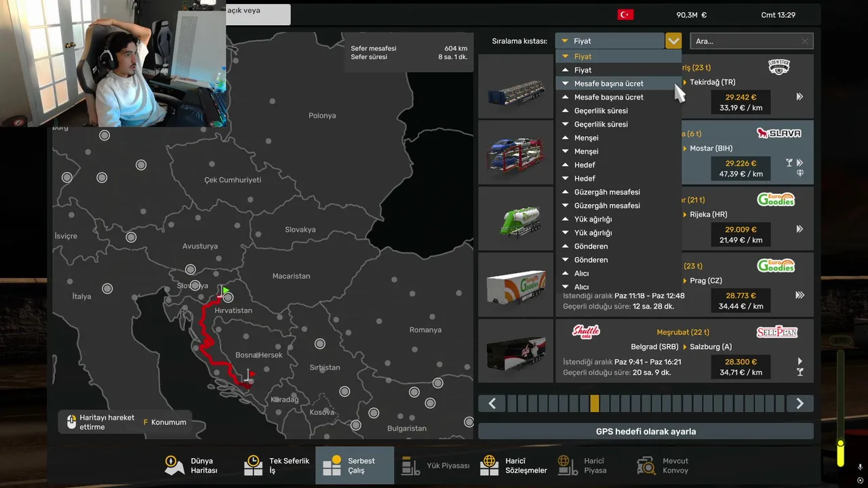The image size is (868, 488).
Task: Click the Turkish flag icon in top bar
Action: click(625, 14)
